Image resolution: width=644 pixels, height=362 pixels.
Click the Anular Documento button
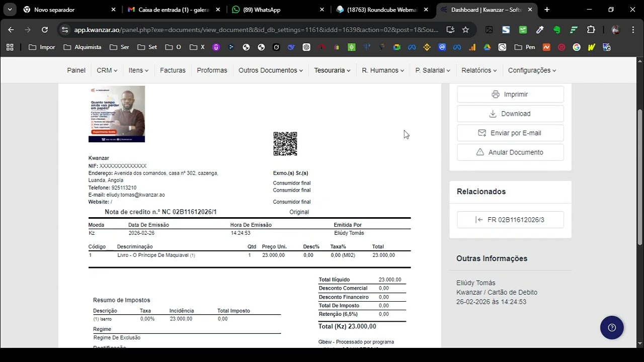510,152
